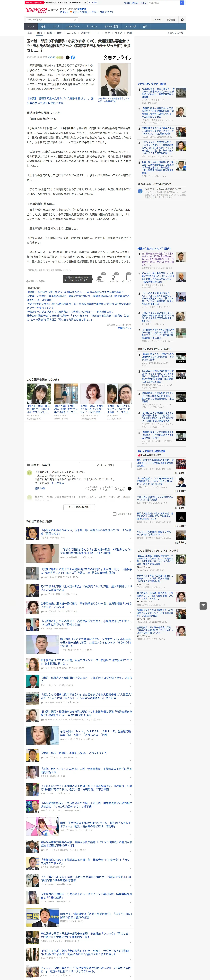Open the マイページ link
Screen dimensions: 210x980
click(x=157, y=19)
